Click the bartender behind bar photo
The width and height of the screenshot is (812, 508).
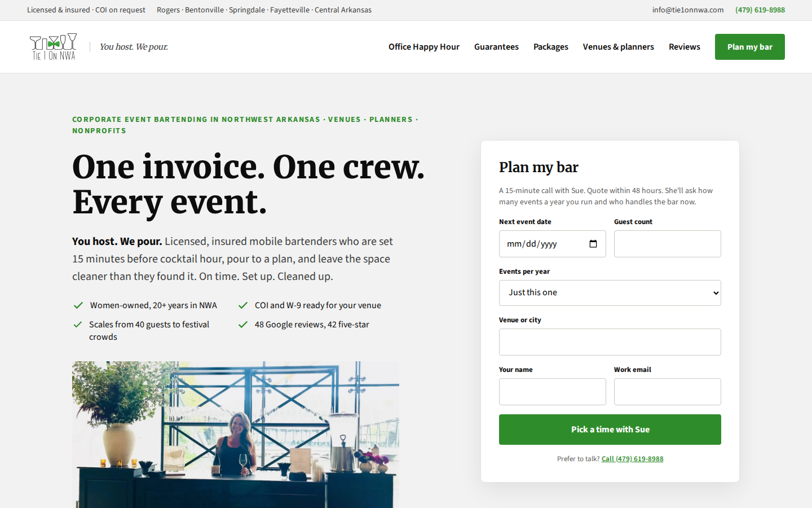point(236,435)
